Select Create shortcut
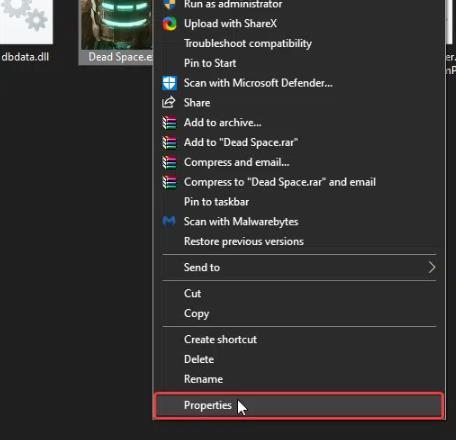 coord(299,339)
